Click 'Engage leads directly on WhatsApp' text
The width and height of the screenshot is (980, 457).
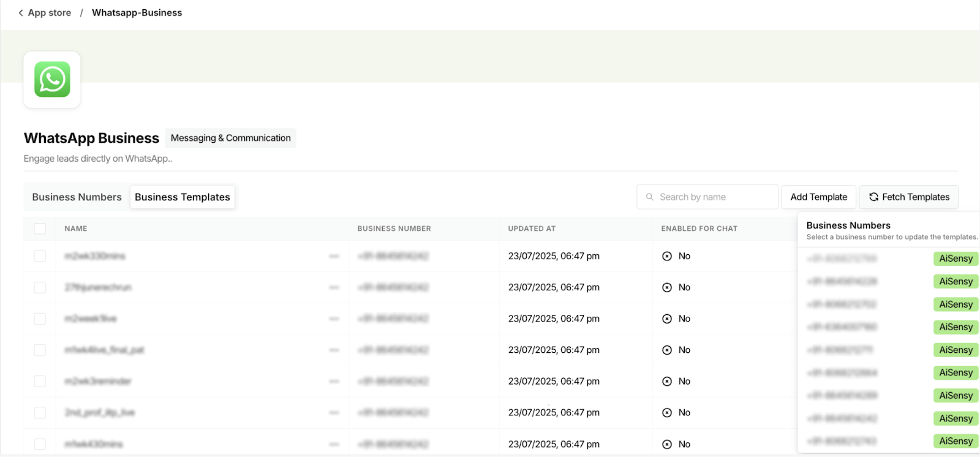point(97,159)
